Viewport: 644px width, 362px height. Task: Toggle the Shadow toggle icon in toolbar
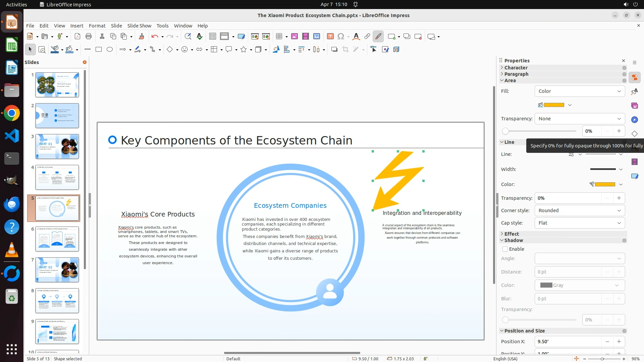coord(334,50)
